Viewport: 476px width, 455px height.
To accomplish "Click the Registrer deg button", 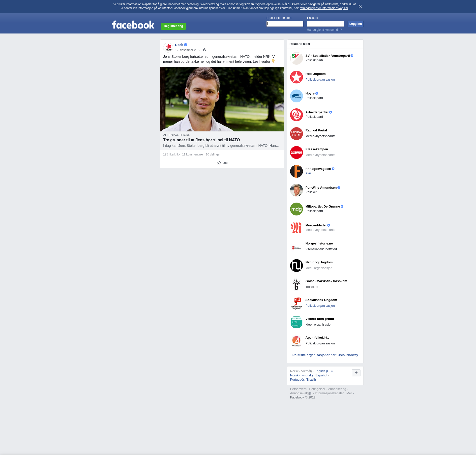I will click(173, 26).
